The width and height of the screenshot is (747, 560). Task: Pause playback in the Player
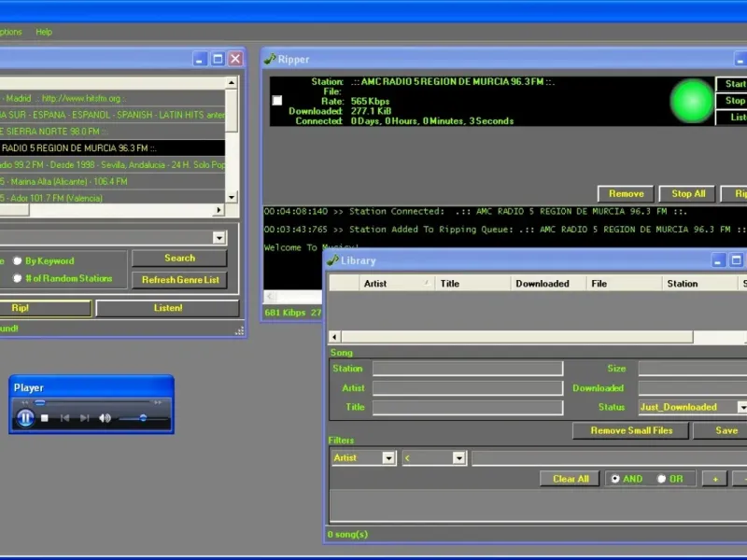[x=25, y=418]
